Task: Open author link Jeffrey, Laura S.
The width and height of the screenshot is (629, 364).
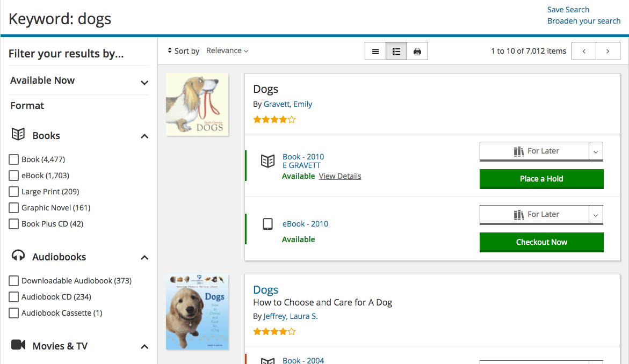Action: 291,316
